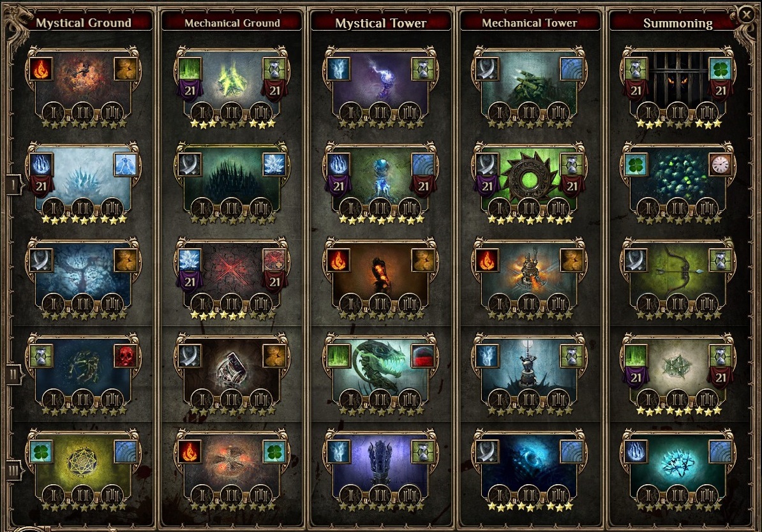Click the clock icon in the Summoning column
Viewport: 762px width, 532px height.
pos(721,165)
